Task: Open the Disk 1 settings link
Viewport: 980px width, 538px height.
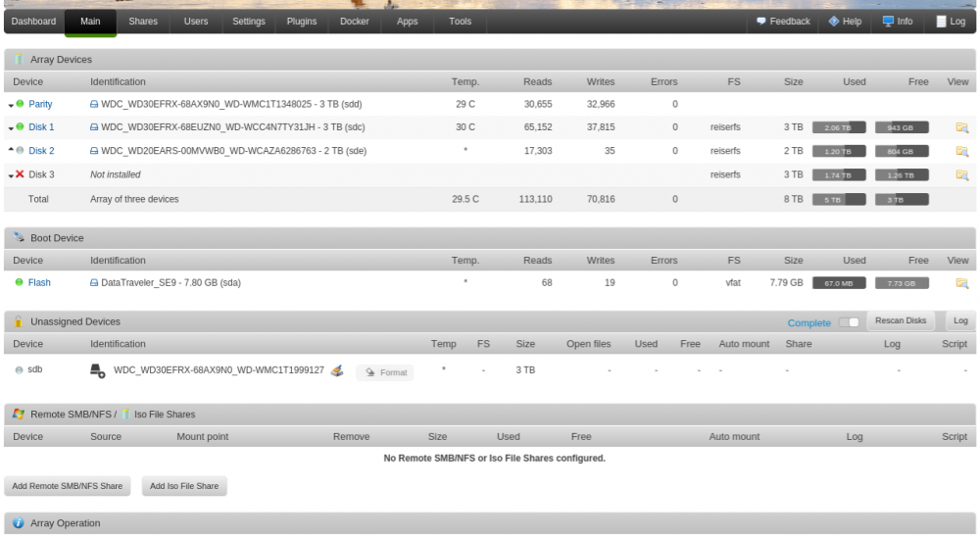Action: click(x=41, y=126)
